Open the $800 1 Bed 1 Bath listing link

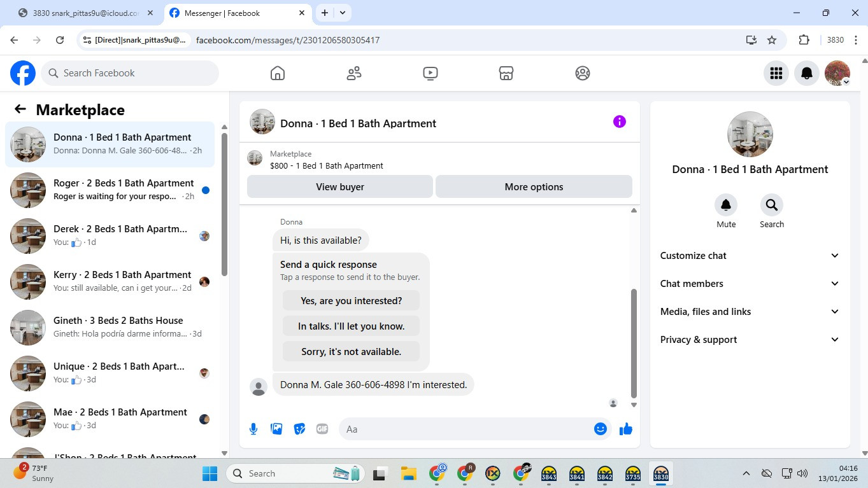327,166
